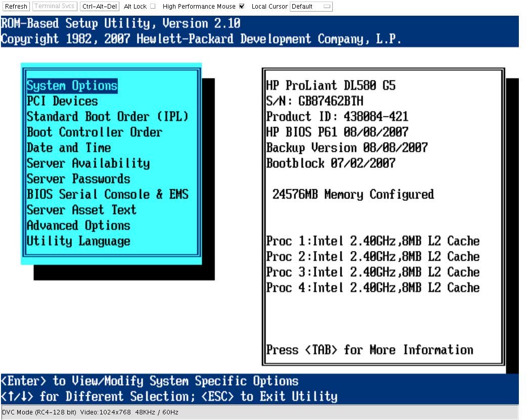
Task: Choose Advanced Options in the menu
Action: coord(78,226)
